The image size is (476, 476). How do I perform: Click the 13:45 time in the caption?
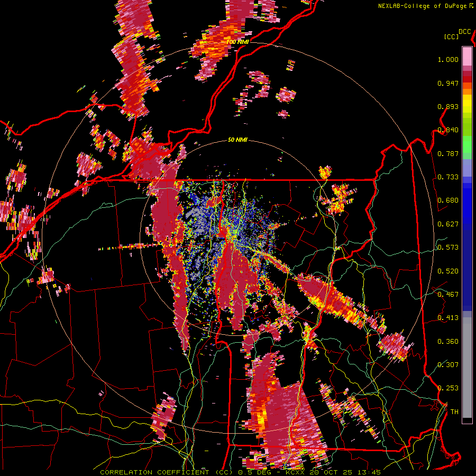[x=369, y=472]
